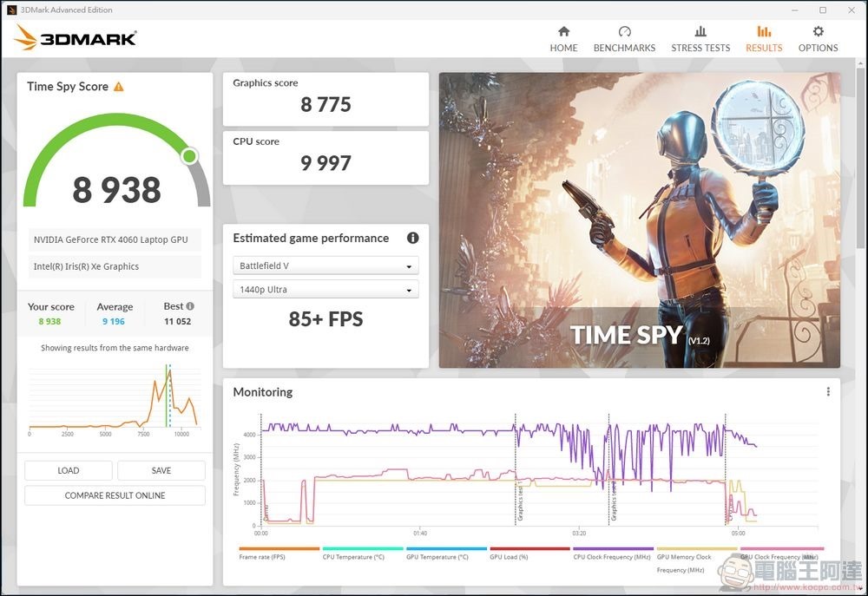Click the estimated game performance info icon
868x596 pixels.
coord(412,238)
